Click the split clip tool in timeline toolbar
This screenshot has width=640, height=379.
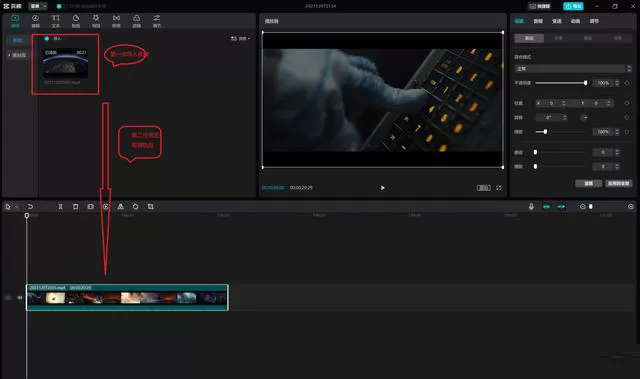(60, 207)
